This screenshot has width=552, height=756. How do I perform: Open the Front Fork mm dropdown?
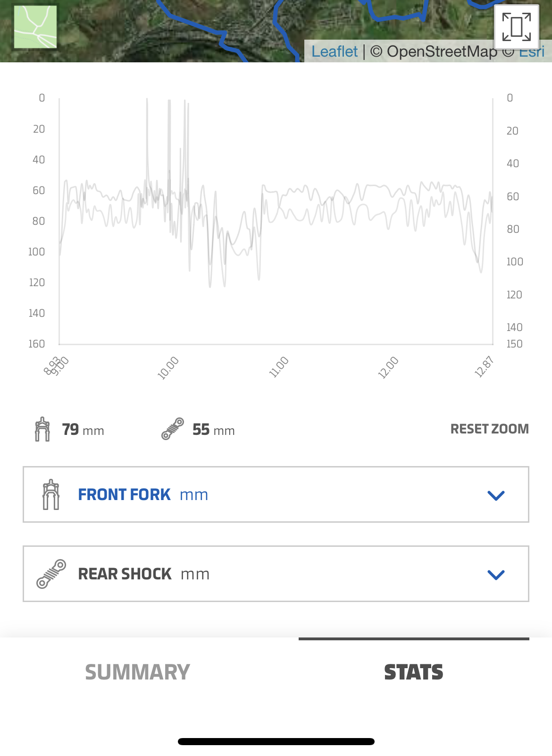(x=276, y=494)
